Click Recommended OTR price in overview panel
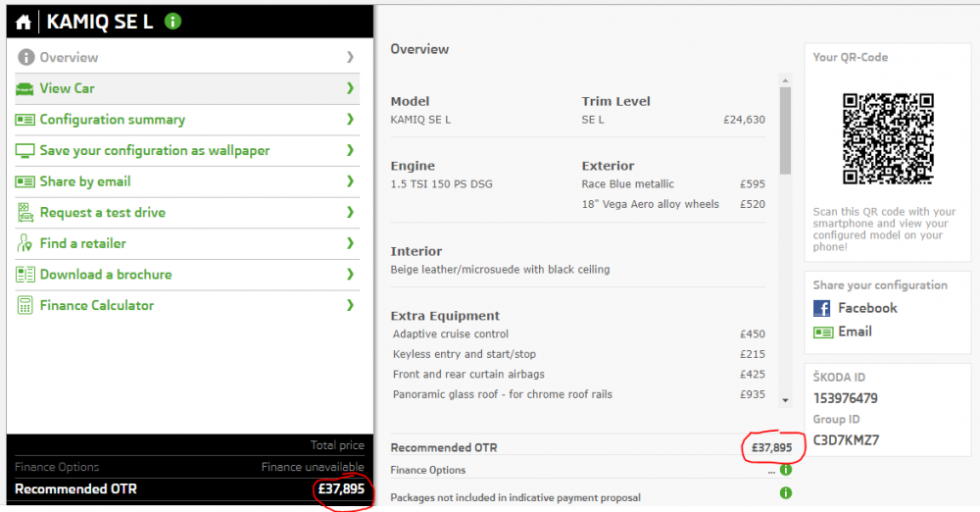This screenshot has height=512, width=980. click(x=771, y=447)
